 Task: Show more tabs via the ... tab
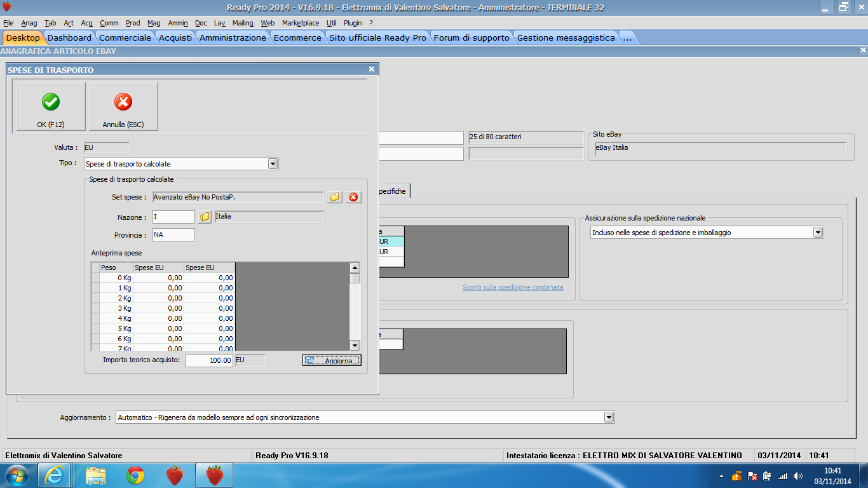tap(628, 37)
